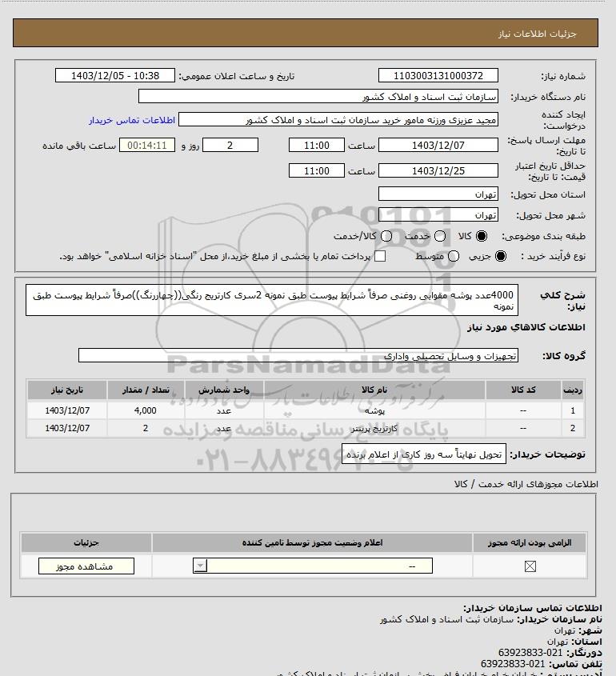
Task: Click the buyer organization name field
Action: [x=318, y=96]
